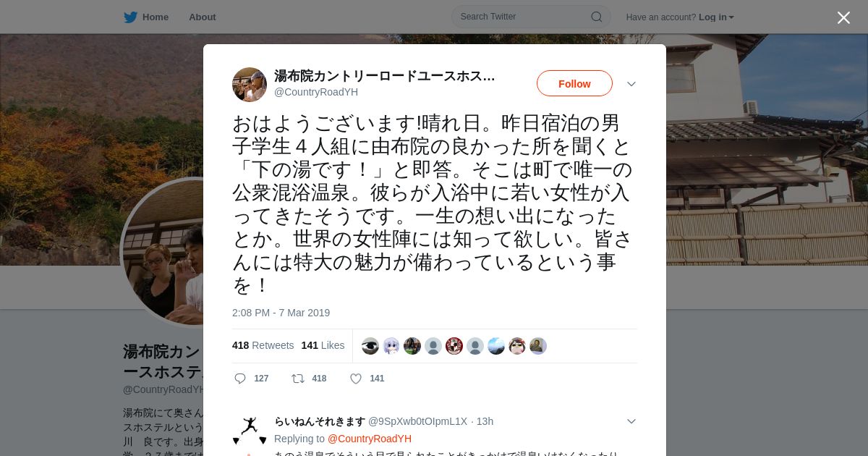Like the tweet with heart icon

(x=356, y=379)
